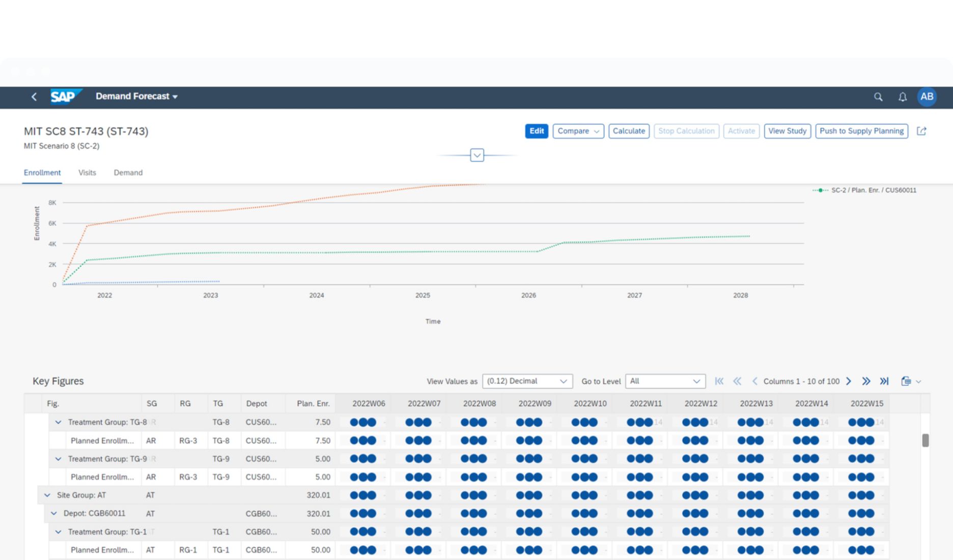The width and height of the screenshot is (953, 560).
Task: Navigate back with the chevron beside the SAP logo
Action: [34, 96]
